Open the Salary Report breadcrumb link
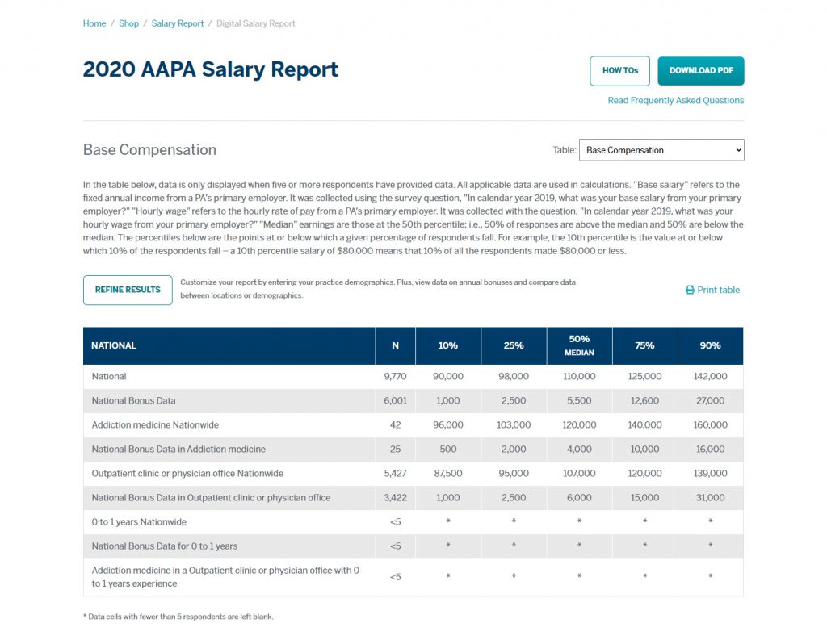 click(x=177, y=23)
